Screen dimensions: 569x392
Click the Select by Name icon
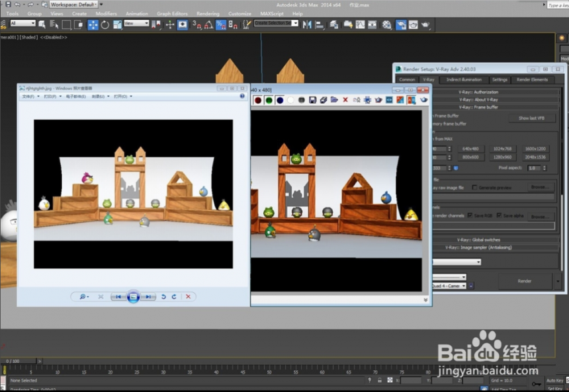(x=54, y=24)
